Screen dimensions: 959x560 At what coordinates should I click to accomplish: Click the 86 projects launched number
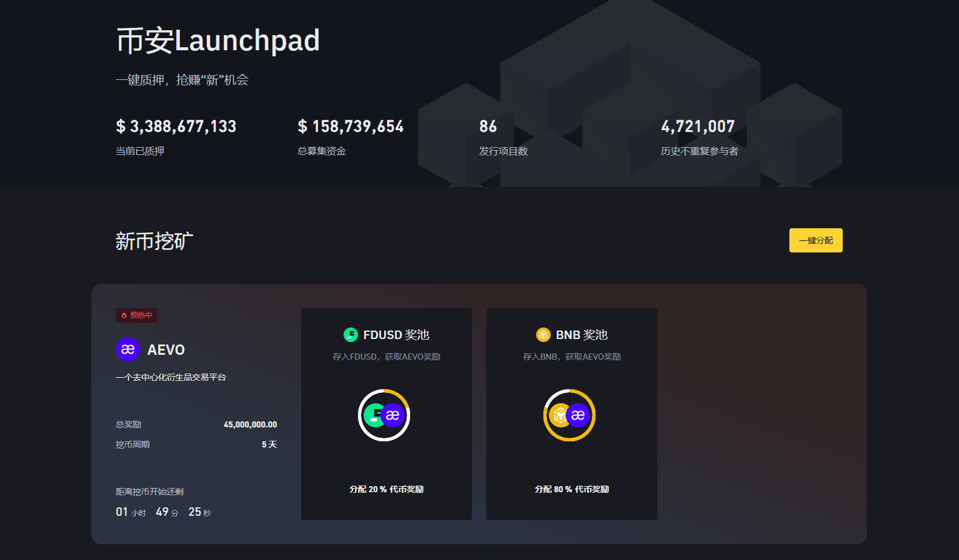coord(488,127)
